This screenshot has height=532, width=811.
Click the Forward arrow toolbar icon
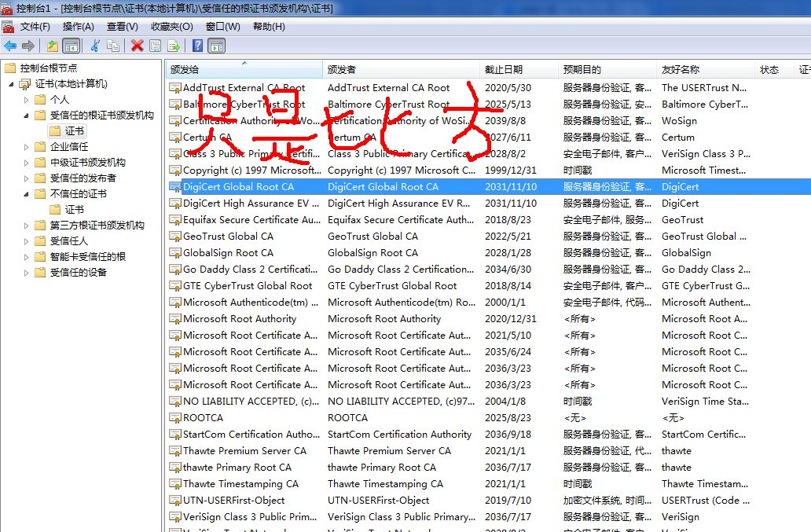pyautogui.click(x=28, y=46)
